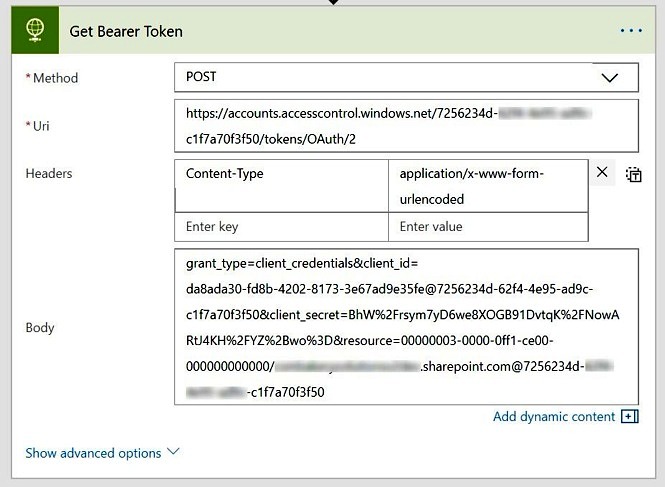
Task: Switch headers to text mode icon
Action: [x=634, y=174]
